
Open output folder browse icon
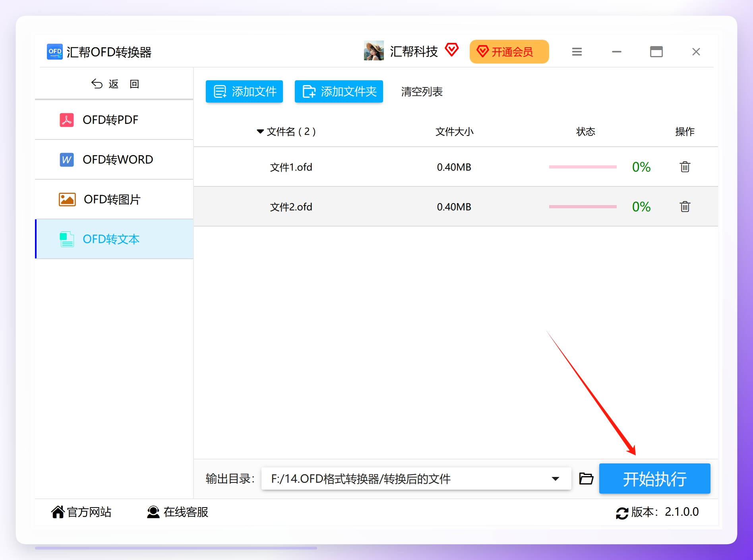tap(586, 478)
